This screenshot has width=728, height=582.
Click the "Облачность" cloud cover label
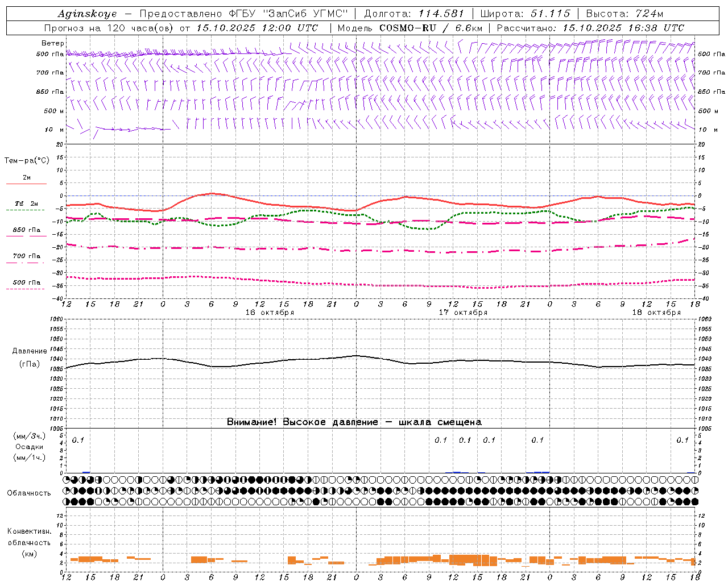(29, 493)
